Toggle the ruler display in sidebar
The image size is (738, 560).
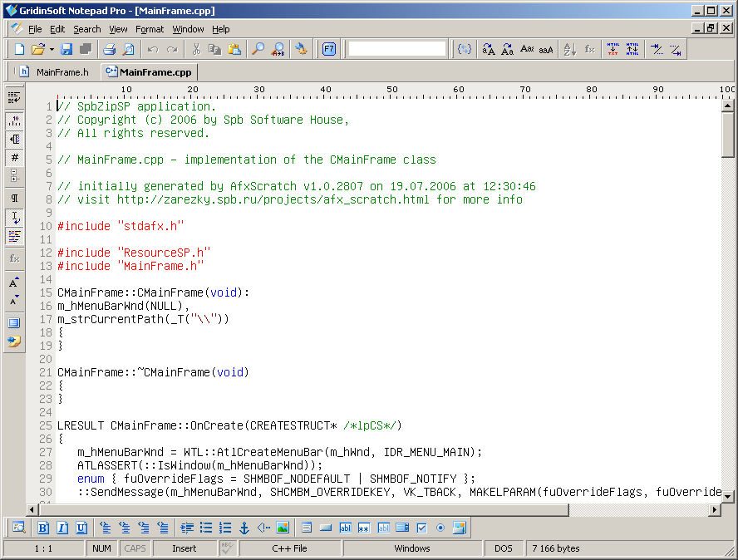[14, 120]
